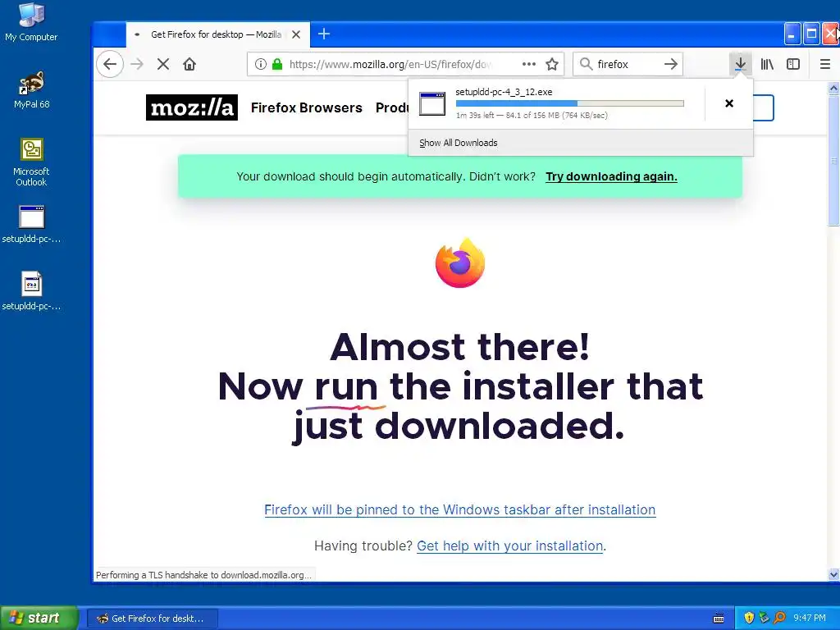Select My Computer desktop icon
840x630 pixels.
tap(31, 22)
